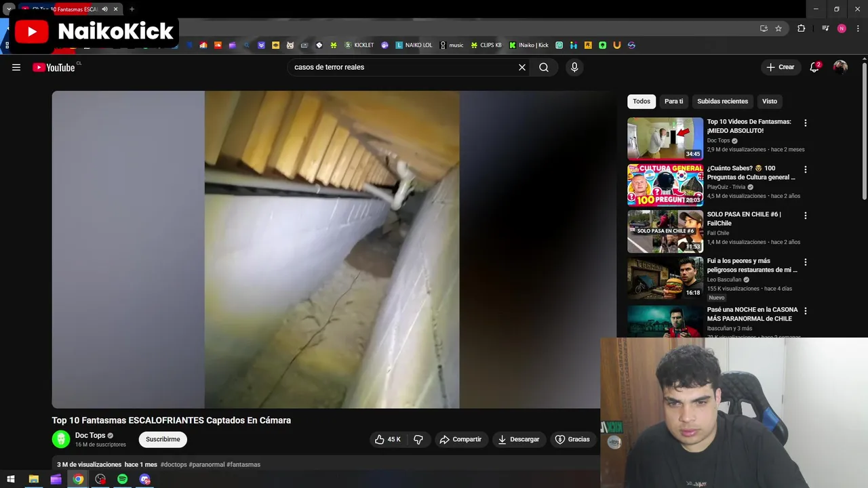Open File Explorer from the taskbar
The image size is (868, 488).
click(33, 479)
